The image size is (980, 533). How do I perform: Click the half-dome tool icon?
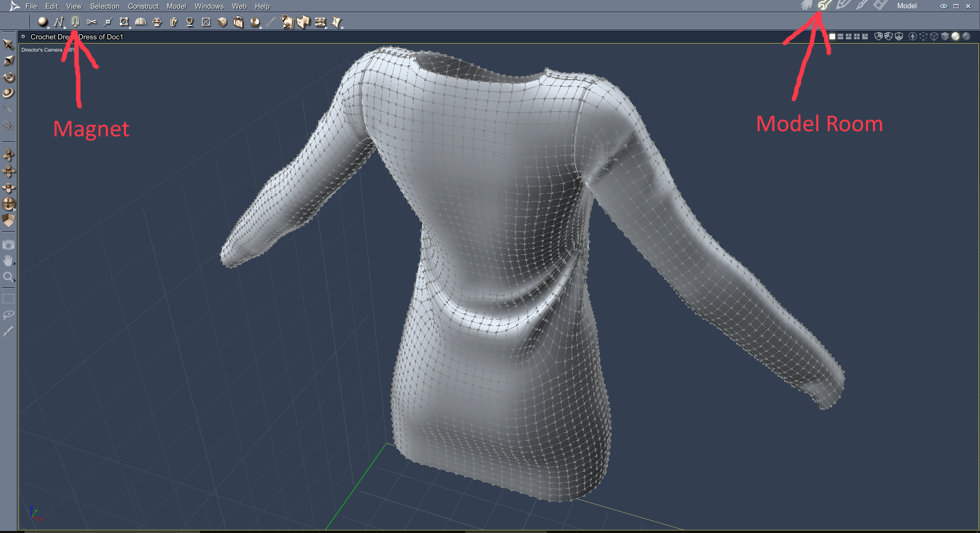point(140,21)
